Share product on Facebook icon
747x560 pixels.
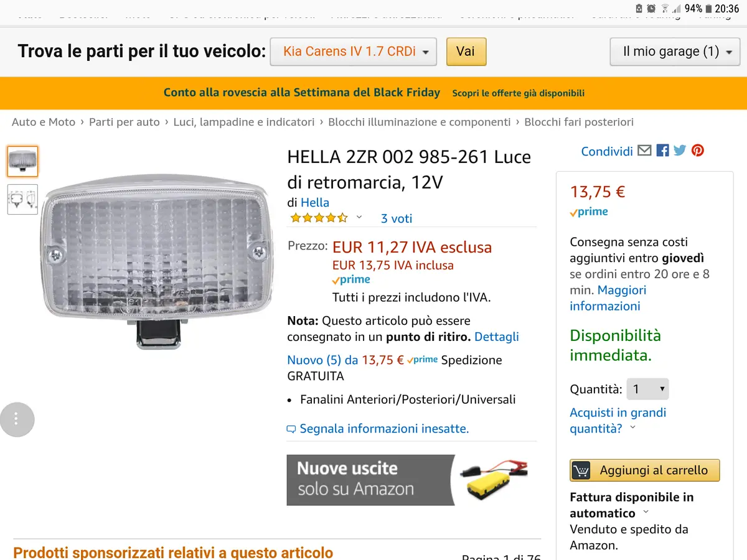[x=662, y=151]
